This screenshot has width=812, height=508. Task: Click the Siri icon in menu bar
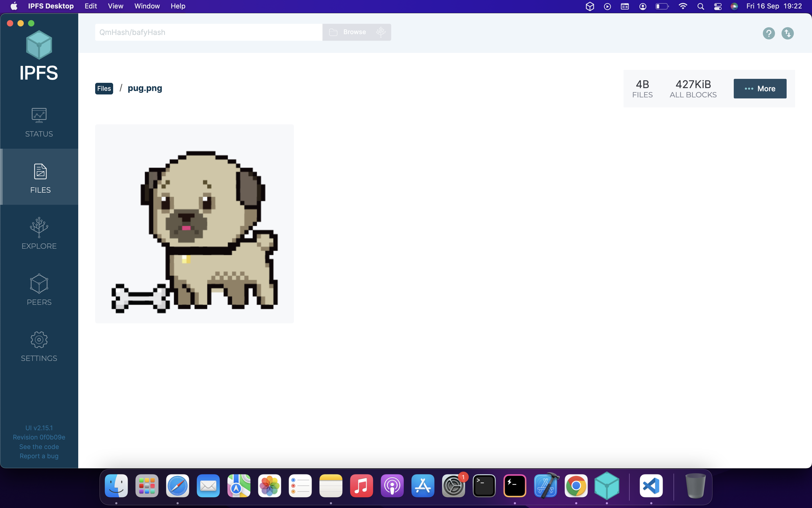coord(734,6)
